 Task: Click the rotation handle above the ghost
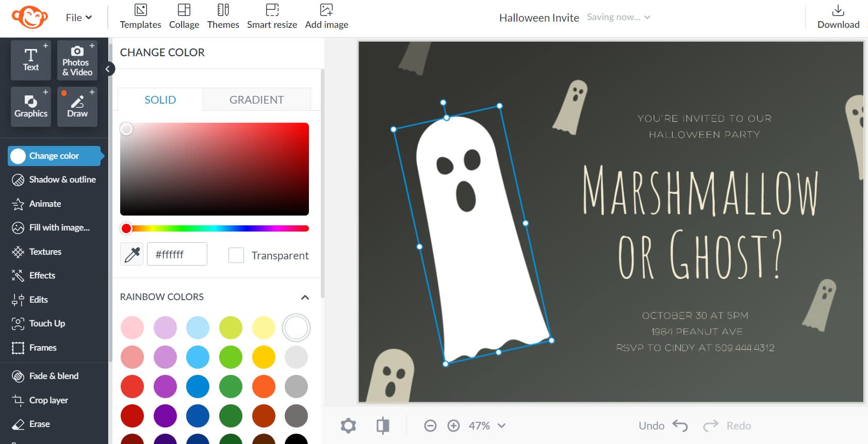(443, 103)
